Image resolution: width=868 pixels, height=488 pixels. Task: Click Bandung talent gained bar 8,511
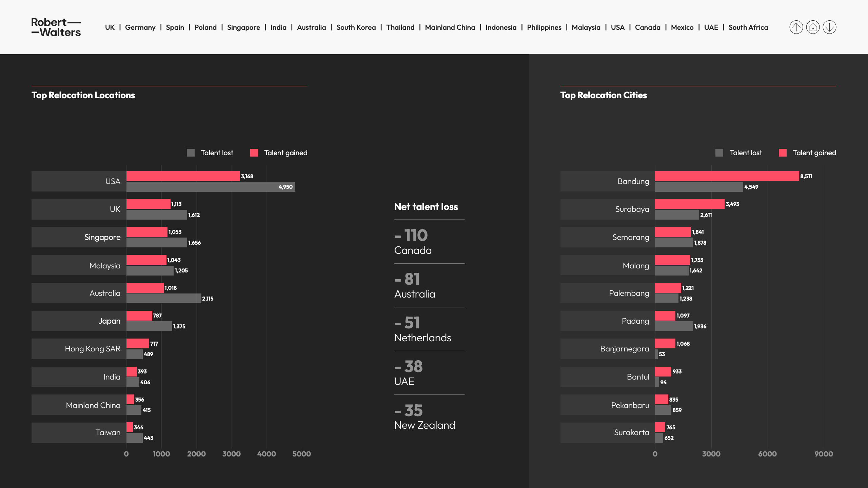pyautogui.click(x=727, y=176)
